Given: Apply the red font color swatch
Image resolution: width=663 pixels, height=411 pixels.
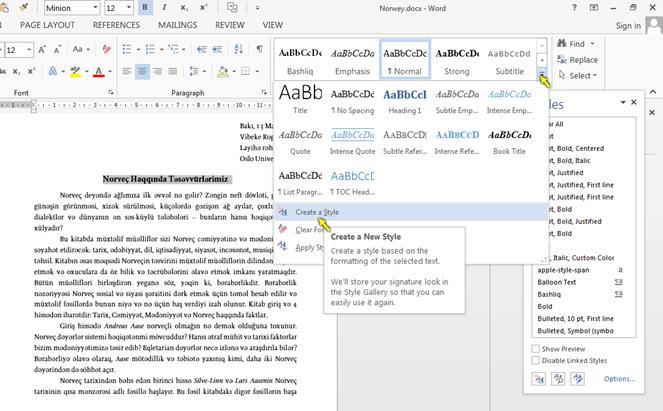Looking at the screenshot, I should (99, 72).
